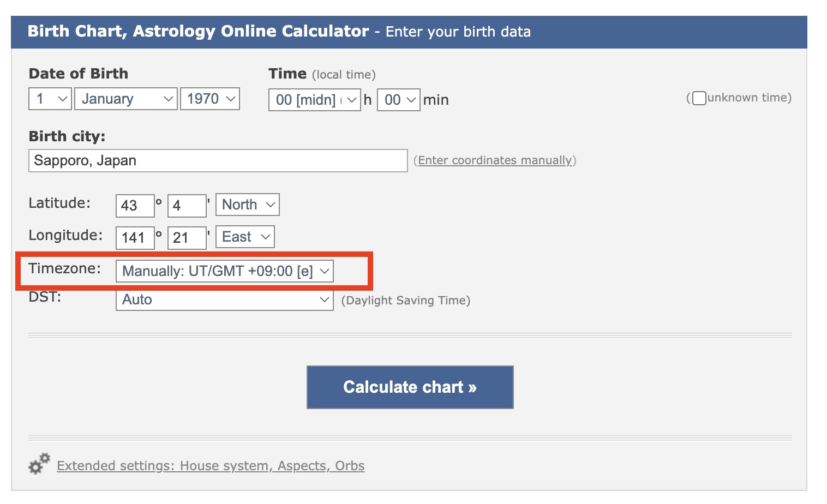Open Extended settings: House system, Aspects, Orbs
This screenshot has width=827, height=504.
211,466
